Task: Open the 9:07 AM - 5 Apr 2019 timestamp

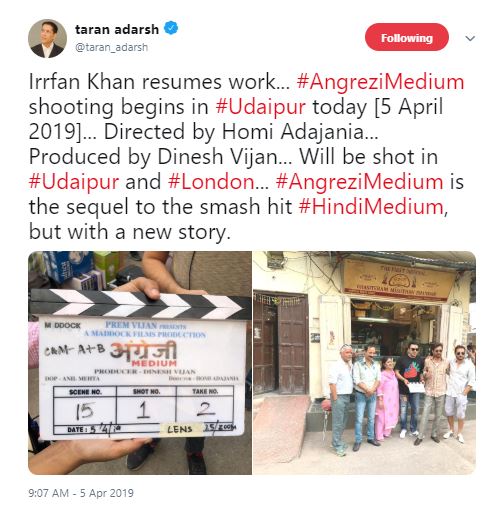Action: [81, 493]
